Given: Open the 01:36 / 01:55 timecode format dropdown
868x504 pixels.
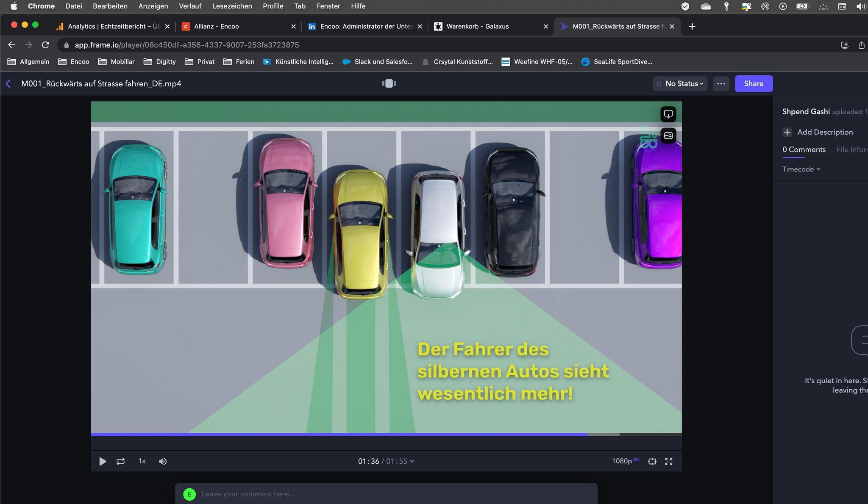Looking at the screenshot, I should click(x=386, y=461).
